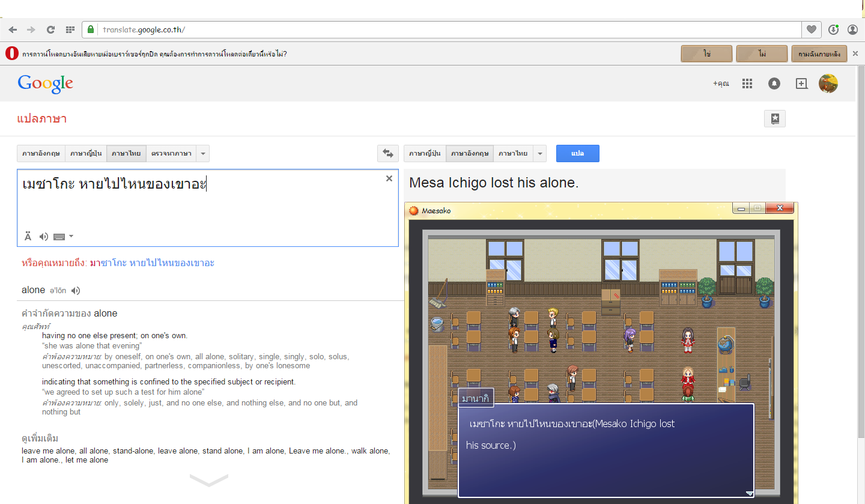This screenshot has width=865, height=504.
Task: Open the Speed Dial grid icon
Action: [x=70, y=29]
